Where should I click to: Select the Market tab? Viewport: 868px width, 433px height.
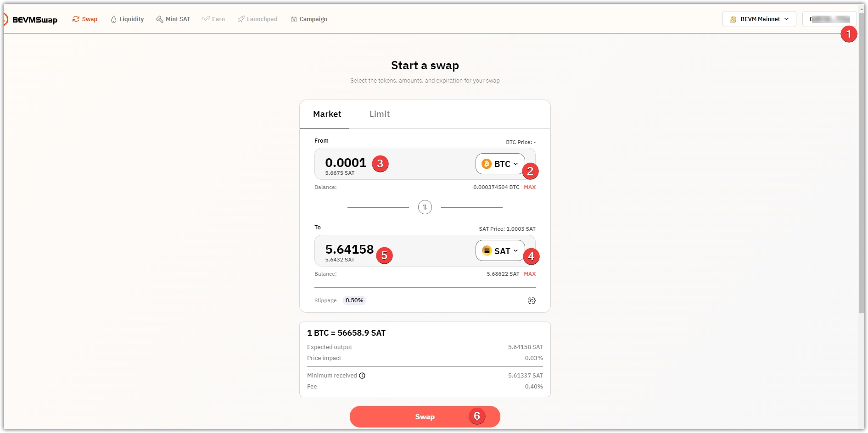(327, 114)
